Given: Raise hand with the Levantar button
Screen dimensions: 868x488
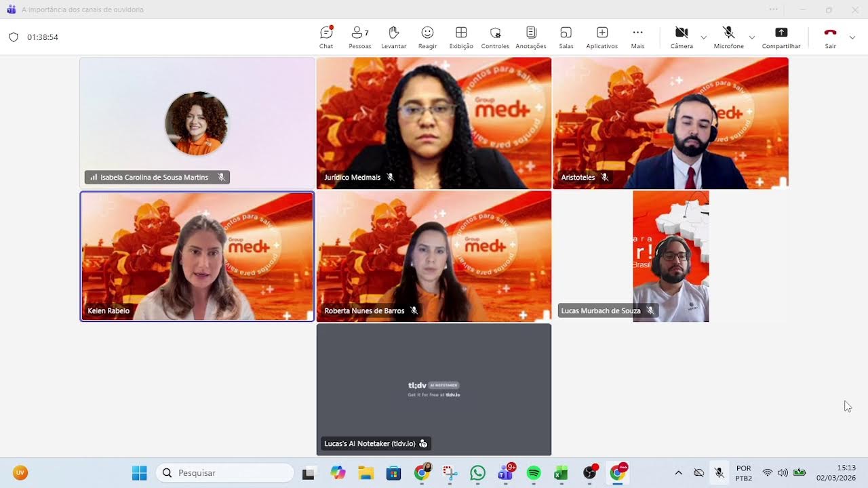Looking at the screenshot, I should tap(393, 37).
